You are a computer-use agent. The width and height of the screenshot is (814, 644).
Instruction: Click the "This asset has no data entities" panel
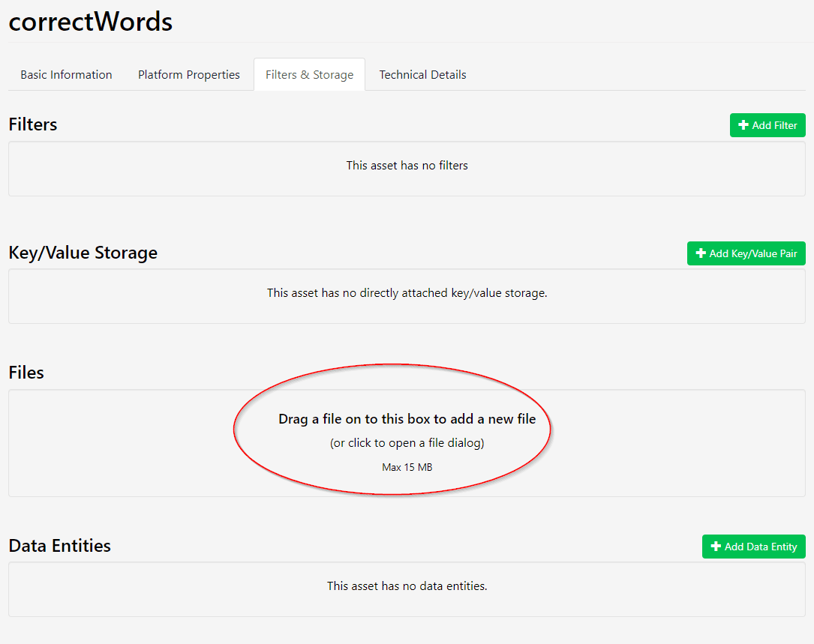(x=407, y=586)
